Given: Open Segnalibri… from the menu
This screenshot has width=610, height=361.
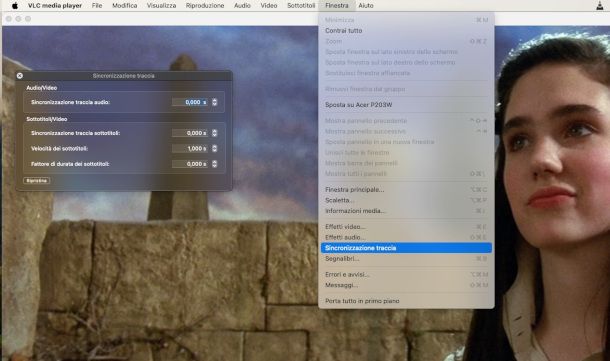Looking at the screenshot, I should 406,258.
